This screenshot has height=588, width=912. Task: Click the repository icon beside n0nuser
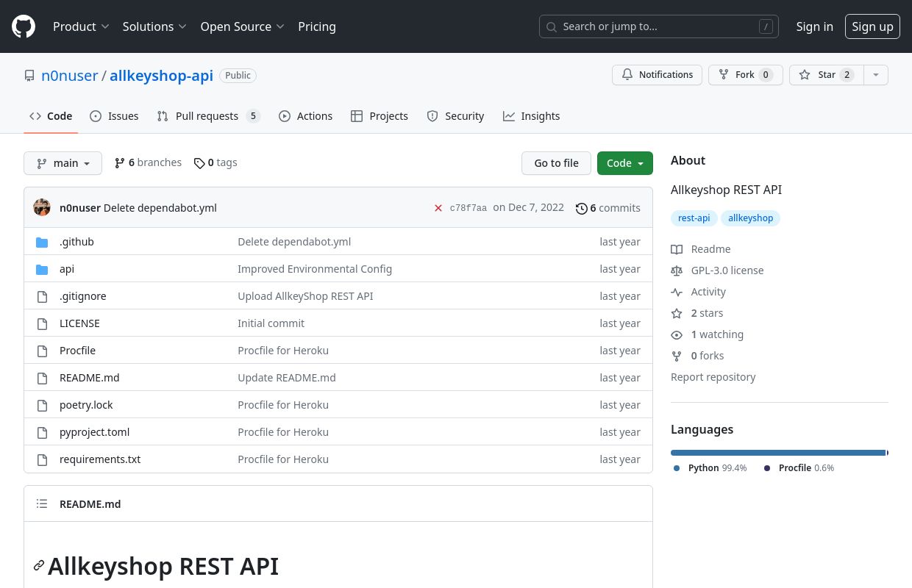pos(29,76)
